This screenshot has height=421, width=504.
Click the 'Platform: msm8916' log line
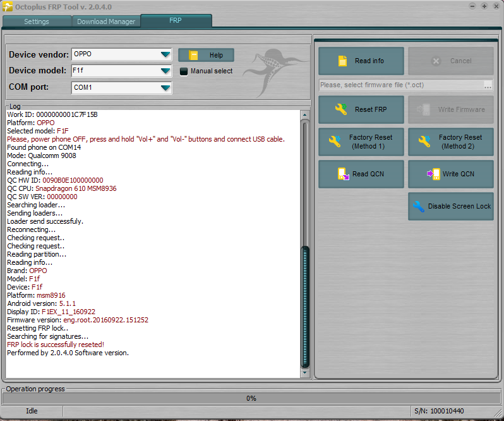pos(37,295)
